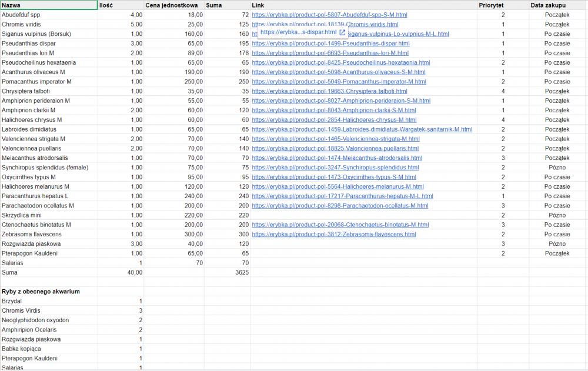Viewport: 588px width, 371px height.
Task: Open the Ctenochaetus-binotatus-M product link
Action: tap(340, 225)
